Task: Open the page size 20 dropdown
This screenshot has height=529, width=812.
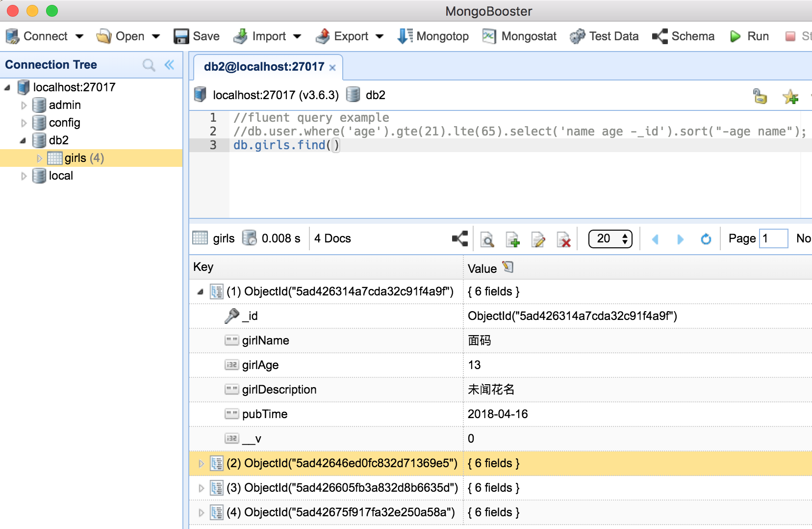Action: [x=610, y=239]
